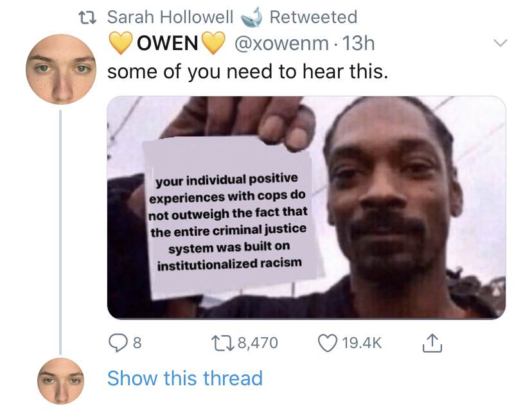The width and height of the screenshot is (532, 411).
Task: Click the small retweet icon beside Sarah Hollowell
Action: [x=87, y=17]
